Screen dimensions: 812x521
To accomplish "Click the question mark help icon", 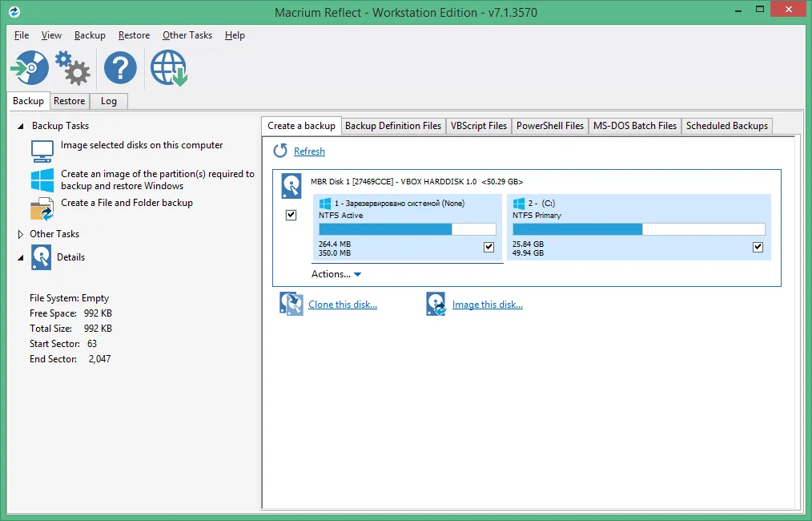I will (x=120, y=67).
